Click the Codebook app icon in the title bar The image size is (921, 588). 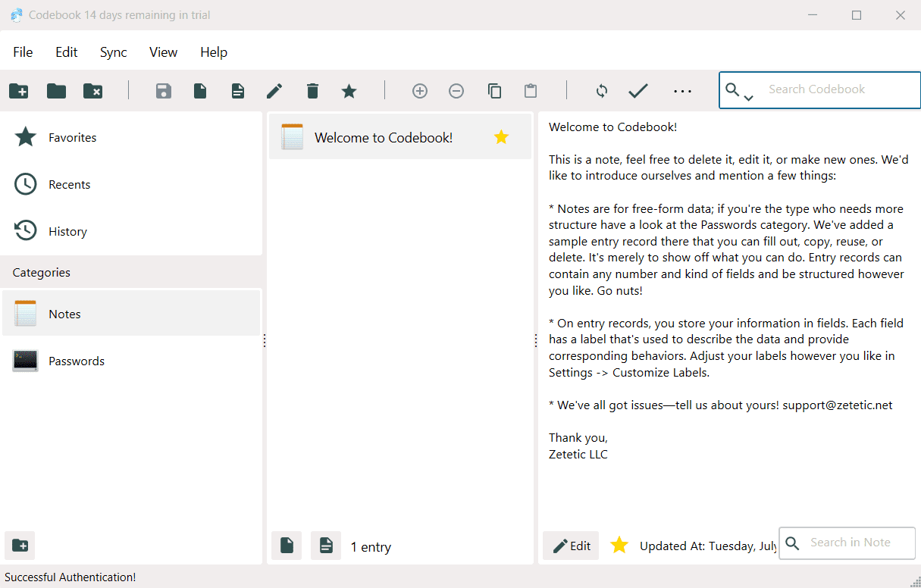coord(17,15)
